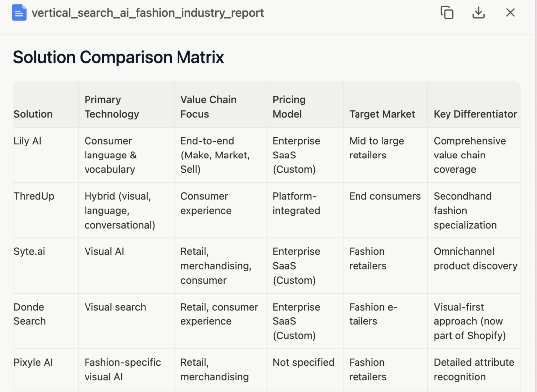
Task: Click the Value Chain Focus header
Action: pyautogui.click(x=208, y=107)
